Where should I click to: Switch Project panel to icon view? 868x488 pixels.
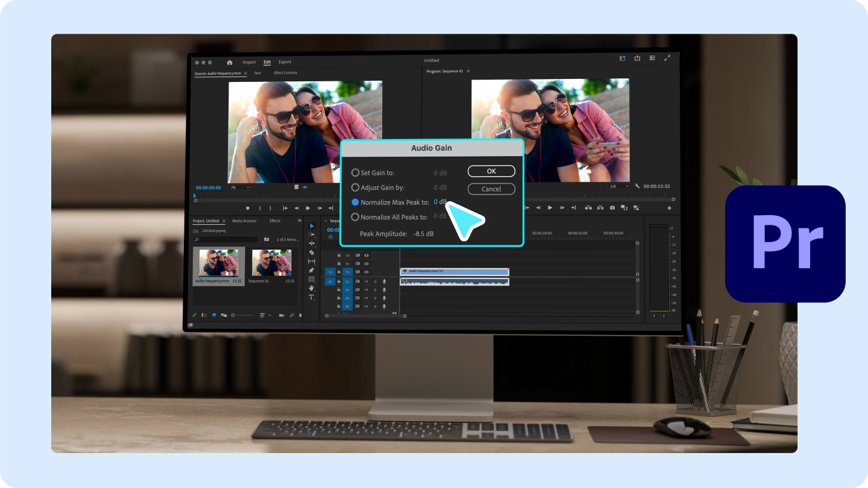pos(214,315)
